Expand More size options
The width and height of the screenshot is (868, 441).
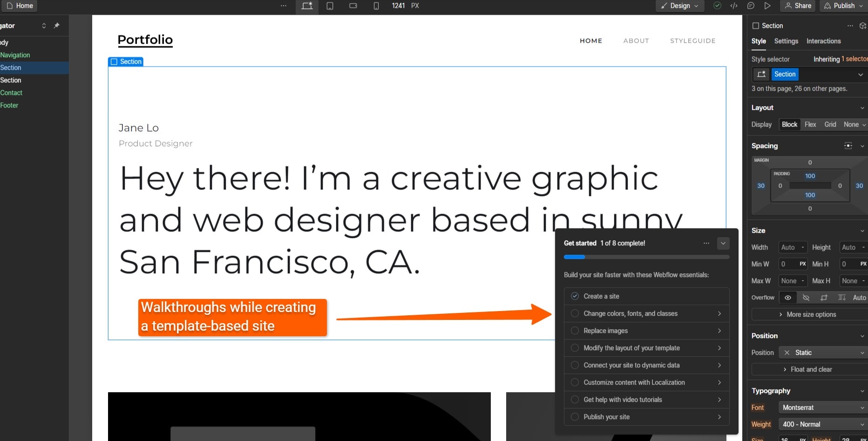coord(810,314)
